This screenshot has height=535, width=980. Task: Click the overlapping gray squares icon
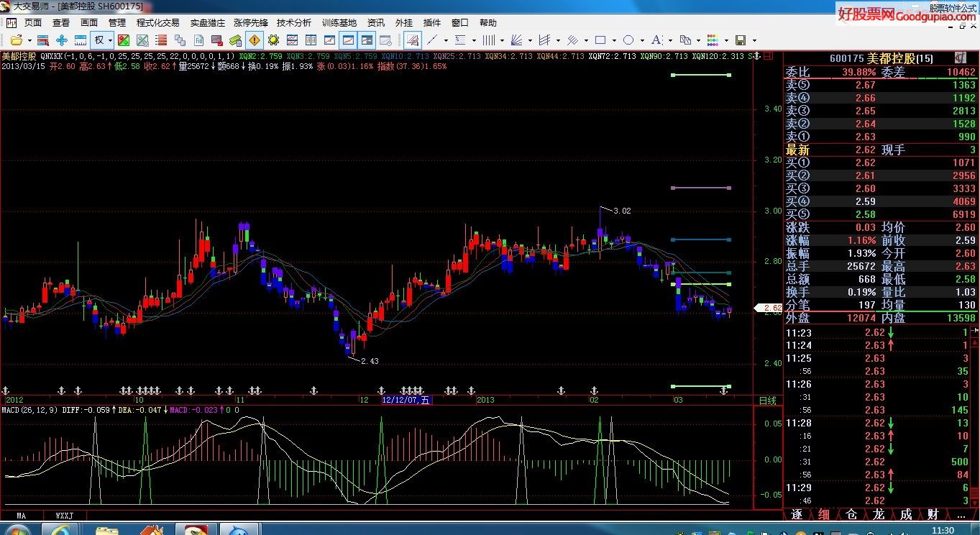click(180, 40)
